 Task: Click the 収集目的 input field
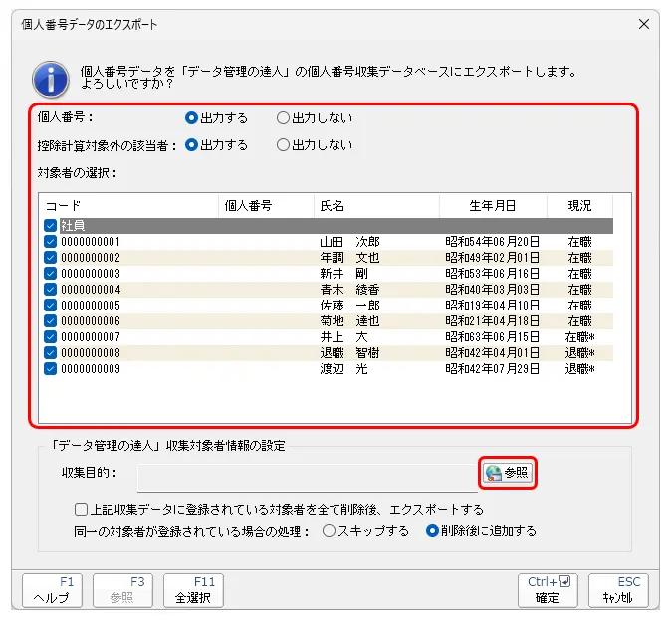coord(307,473)
